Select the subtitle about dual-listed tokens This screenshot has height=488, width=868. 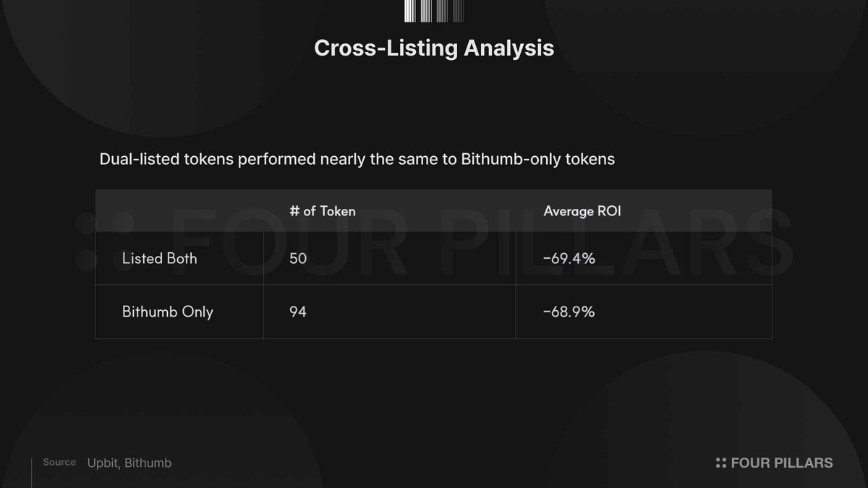(357, 159)
